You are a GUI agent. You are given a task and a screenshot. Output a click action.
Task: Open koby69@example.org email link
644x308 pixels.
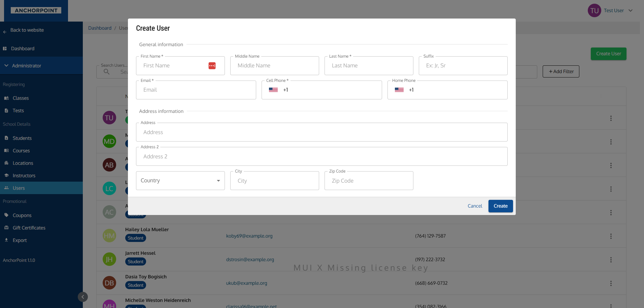point(249,236)
